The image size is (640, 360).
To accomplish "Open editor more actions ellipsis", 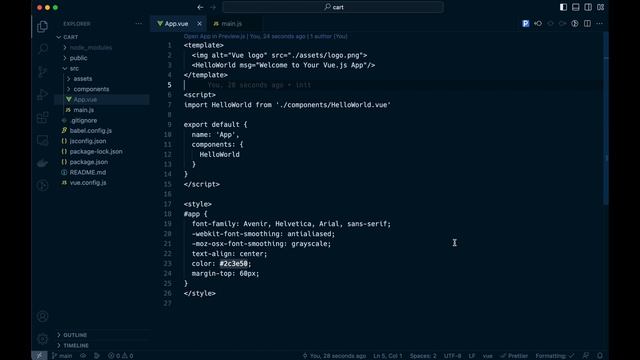I will point(599,24).
